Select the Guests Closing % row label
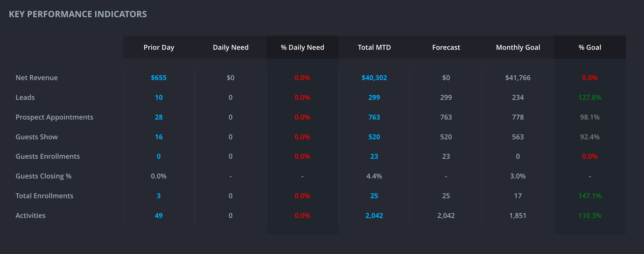Image resolution: width=644 pixels, height=254 pixels. 43,176
